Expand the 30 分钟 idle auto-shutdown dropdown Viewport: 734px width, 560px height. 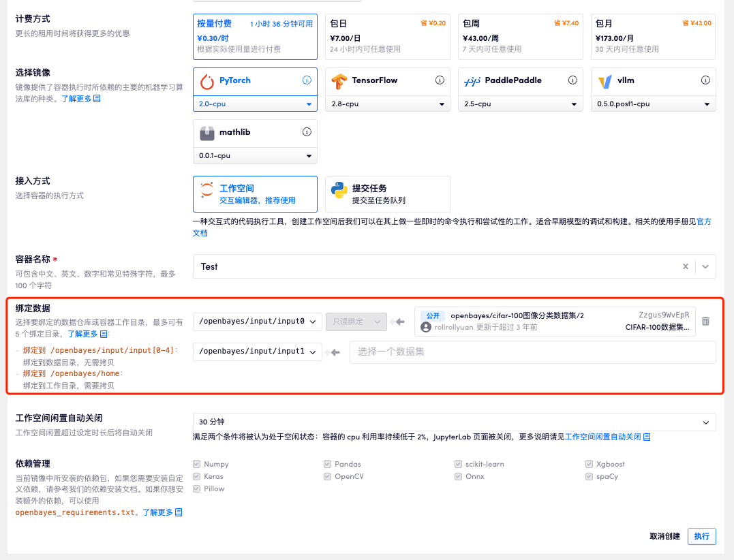(x=454, y=422)
